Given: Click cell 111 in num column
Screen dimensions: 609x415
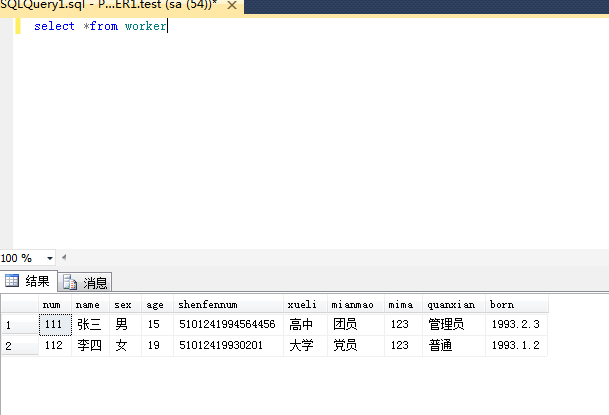Looking at the screenshot, I should point(55,324).
